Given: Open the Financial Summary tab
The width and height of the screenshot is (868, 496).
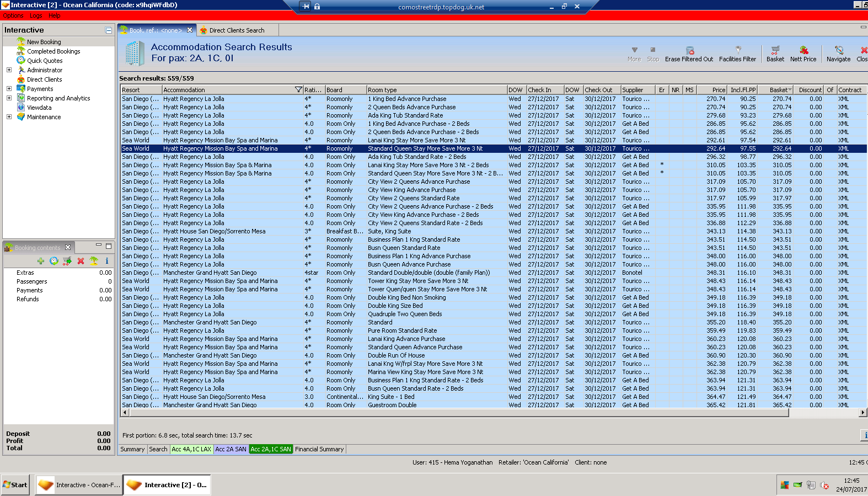Looking at the screenshot, I should (x=319, y=449).
